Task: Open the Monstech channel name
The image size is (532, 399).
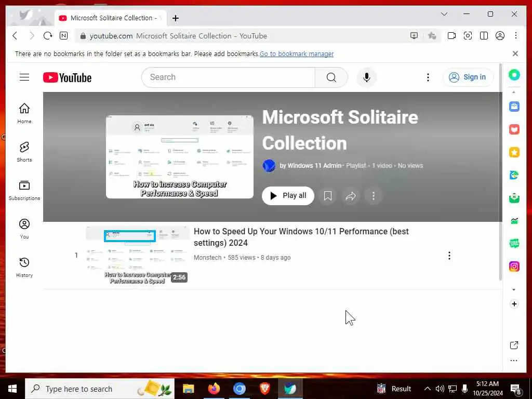Action: [208, 258]
